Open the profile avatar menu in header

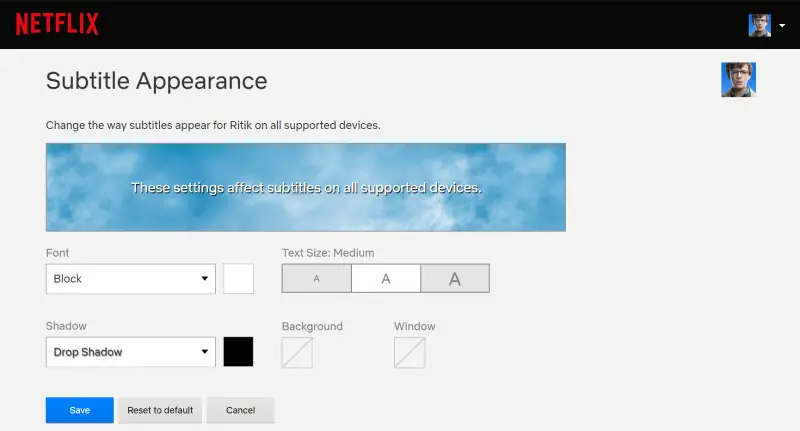(759, 25)
